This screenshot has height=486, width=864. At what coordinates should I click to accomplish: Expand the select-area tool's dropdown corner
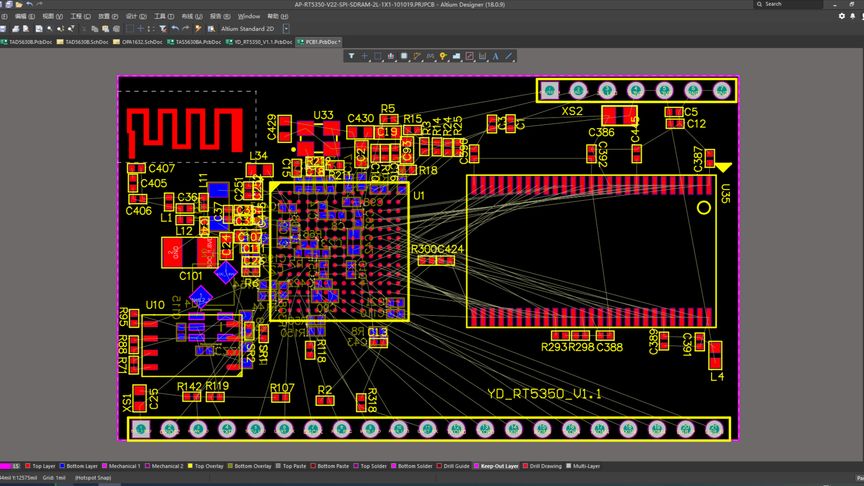(382, 60)
